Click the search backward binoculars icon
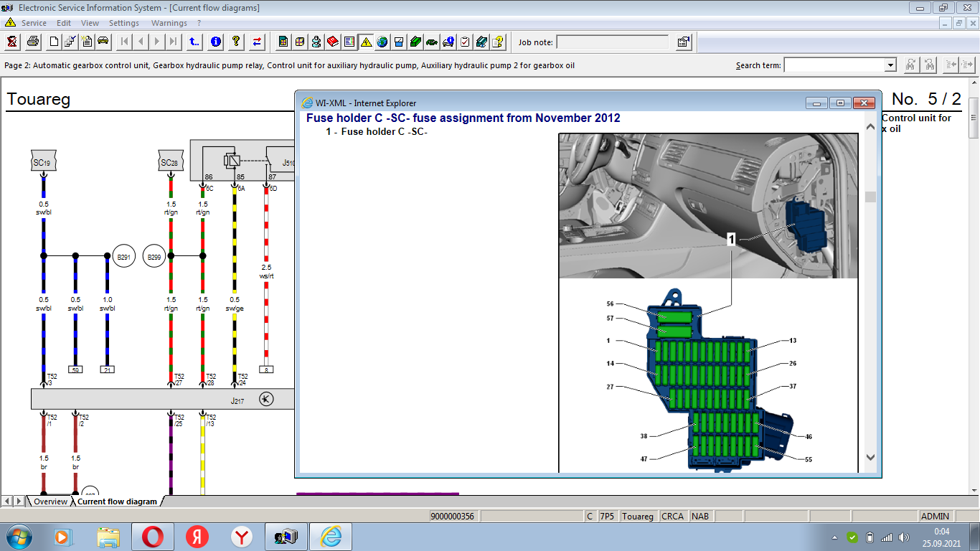The height and width of the screenshot is (551, 980). tap(930, 65)
